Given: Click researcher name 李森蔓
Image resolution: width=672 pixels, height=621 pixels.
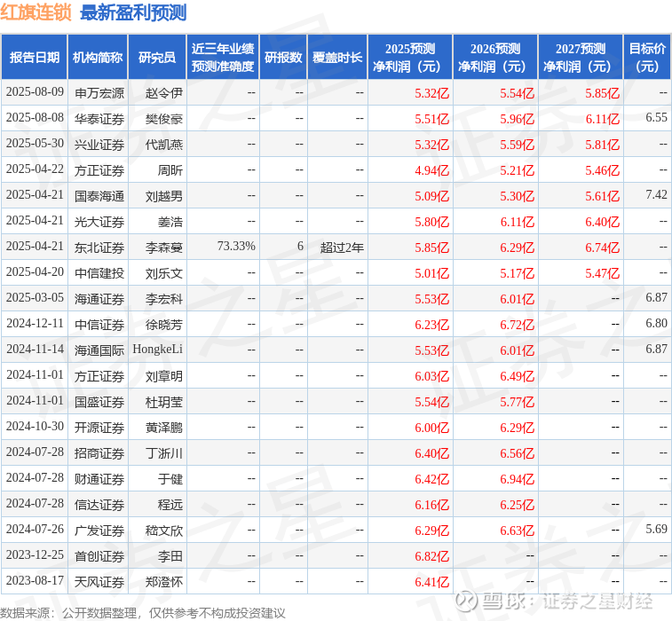Looking at the screenshot, I should [163, 248].
